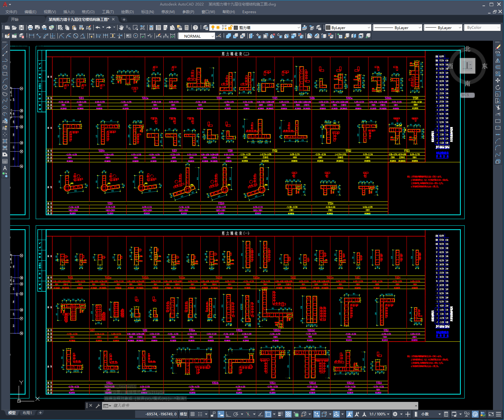The image size is (504, 420).
Task: Click the Customization menu icon in status bar
Action: point(498,414)
